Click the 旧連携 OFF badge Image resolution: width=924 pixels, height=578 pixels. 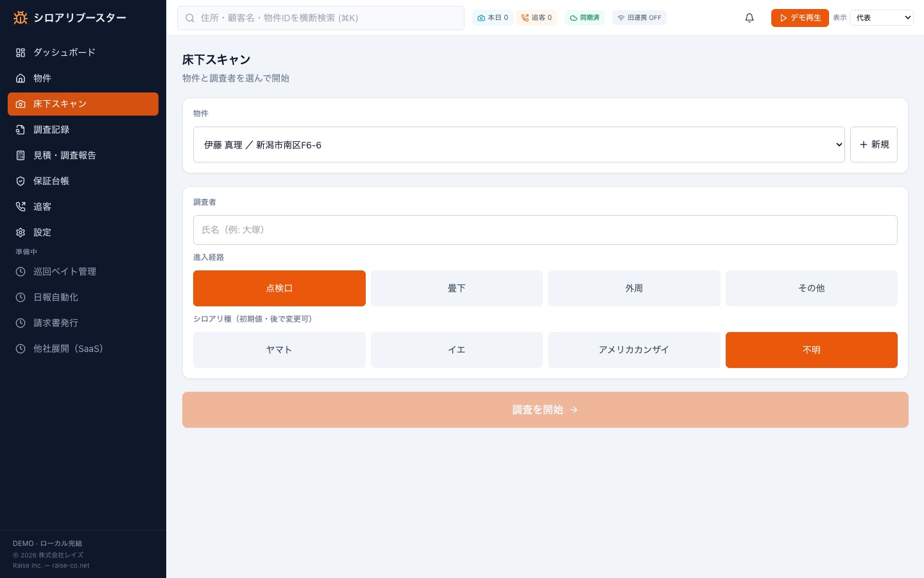coord(639,18)
